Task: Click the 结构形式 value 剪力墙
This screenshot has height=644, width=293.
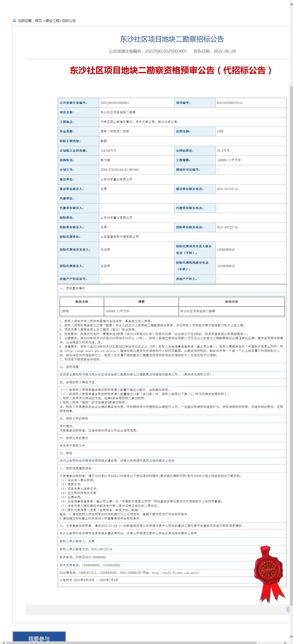Action: pyautogui.click(x=105, y=160)
